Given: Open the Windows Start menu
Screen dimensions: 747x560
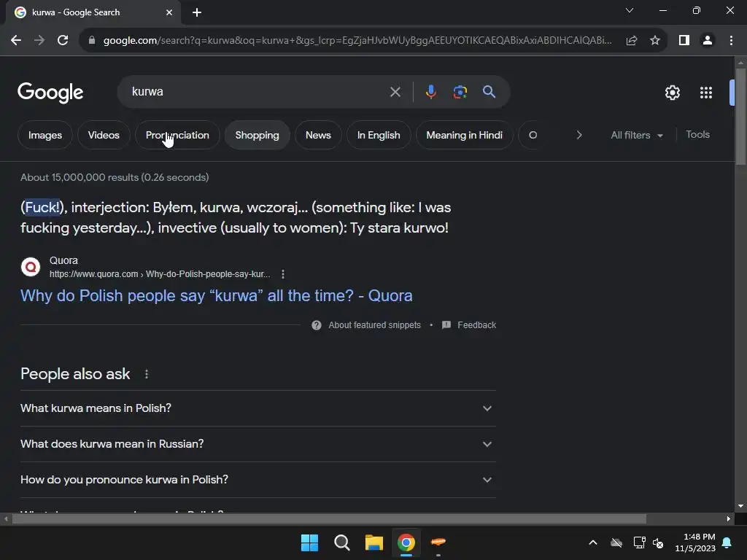Looking at the screenshot, I should tap(309, 542).
